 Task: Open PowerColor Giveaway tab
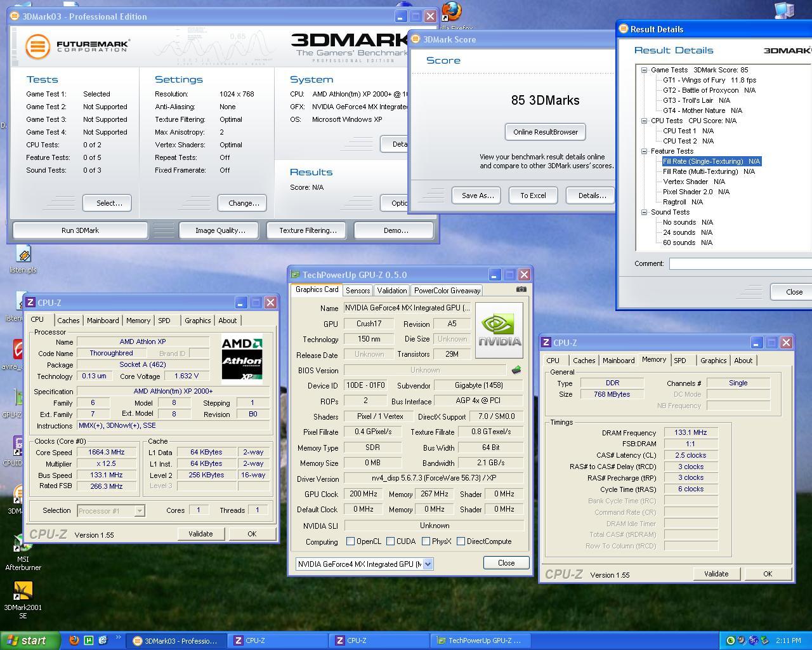[x=447, y=290]
